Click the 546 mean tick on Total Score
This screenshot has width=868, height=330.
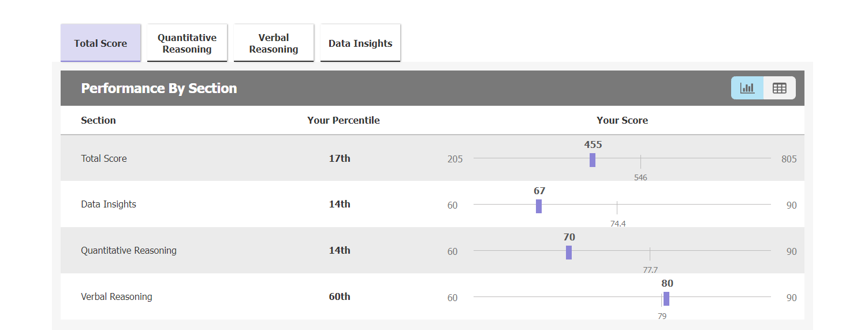click(640, 161)
